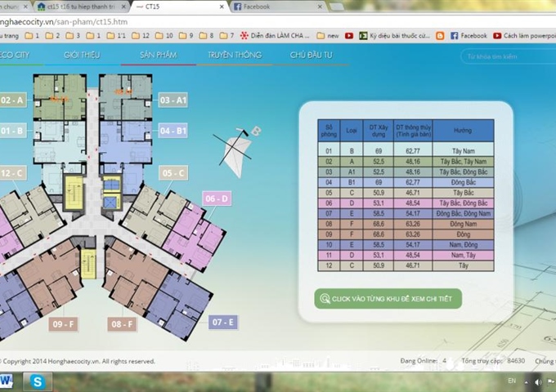Click 'Tây Bắc, Tây Nam' in row 02
This screenshot has width=556, height=392.
463,162
